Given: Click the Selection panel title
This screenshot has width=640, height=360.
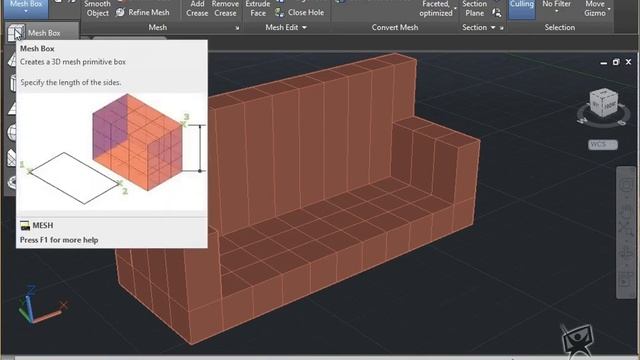Looking at the screenshot, I should [560, 27].
